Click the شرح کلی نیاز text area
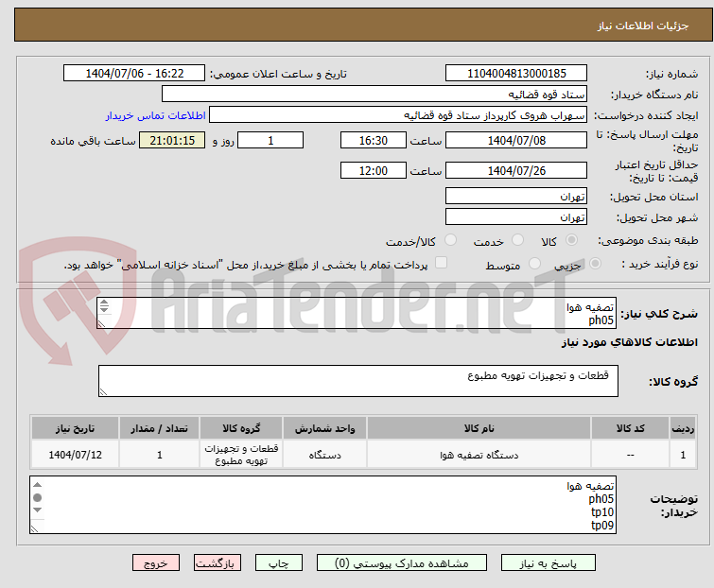Image resolution: width=714 pixels, height=588 pixels. (357, 313)
